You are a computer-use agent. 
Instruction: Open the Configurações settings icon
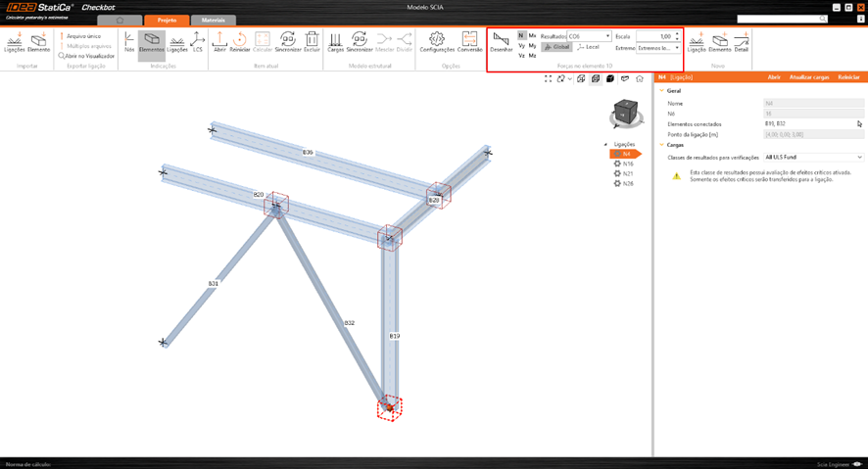[x=437, y=41]
